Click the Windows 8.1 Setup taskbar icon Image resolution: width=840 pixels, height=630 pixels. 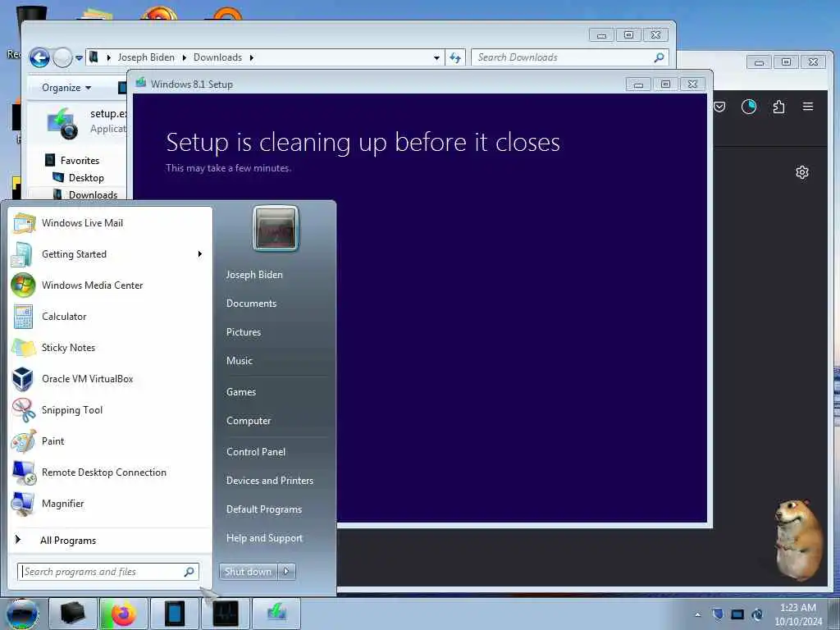276,614
